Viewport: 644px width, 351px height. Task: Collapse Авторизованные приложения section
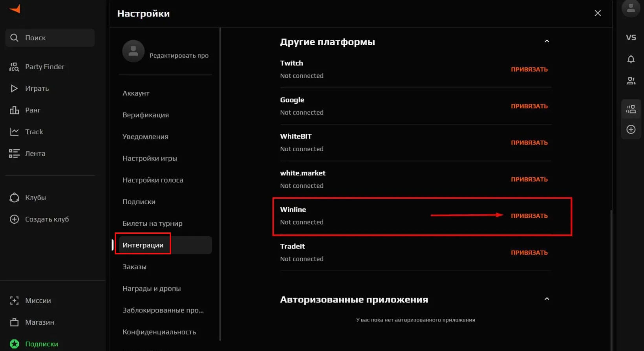click(x=547, y=299)
